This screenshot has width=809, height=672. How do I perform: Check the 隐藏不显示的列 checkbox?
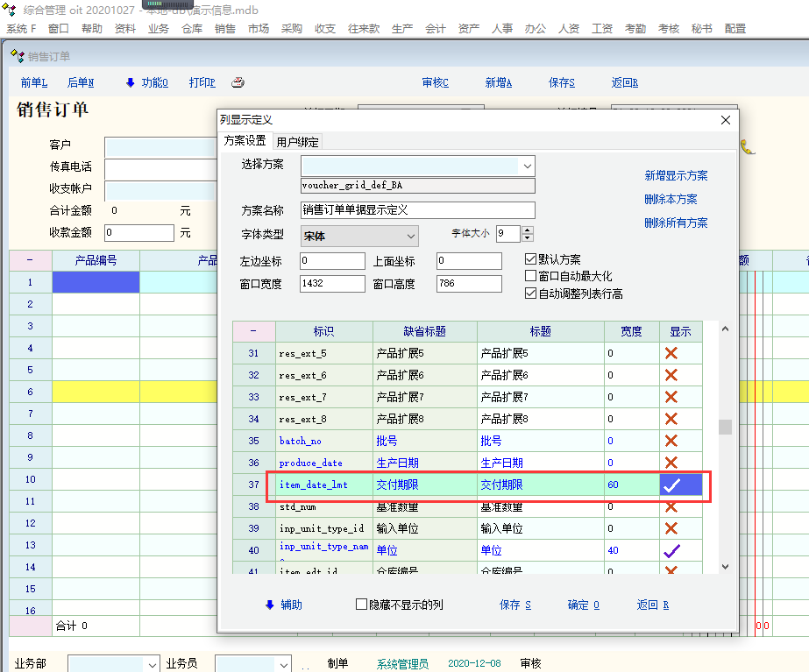coord(361,605)
